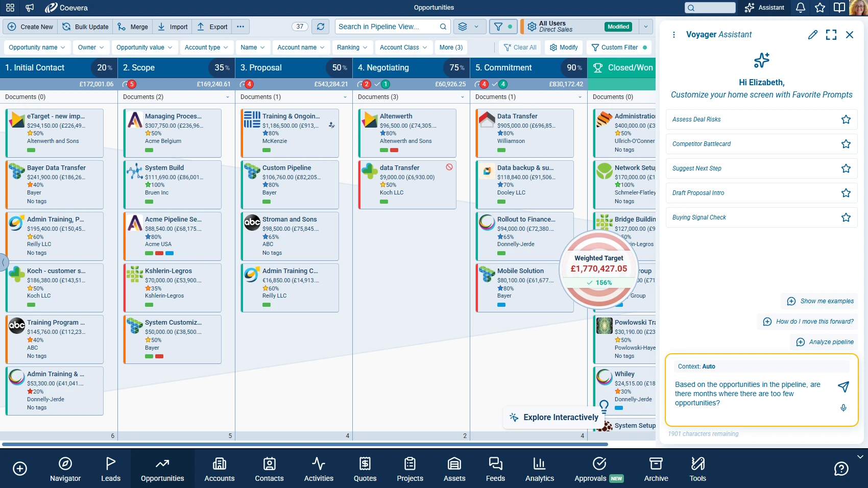Favorite the Buying Signal Check prompt

(846, 217)
